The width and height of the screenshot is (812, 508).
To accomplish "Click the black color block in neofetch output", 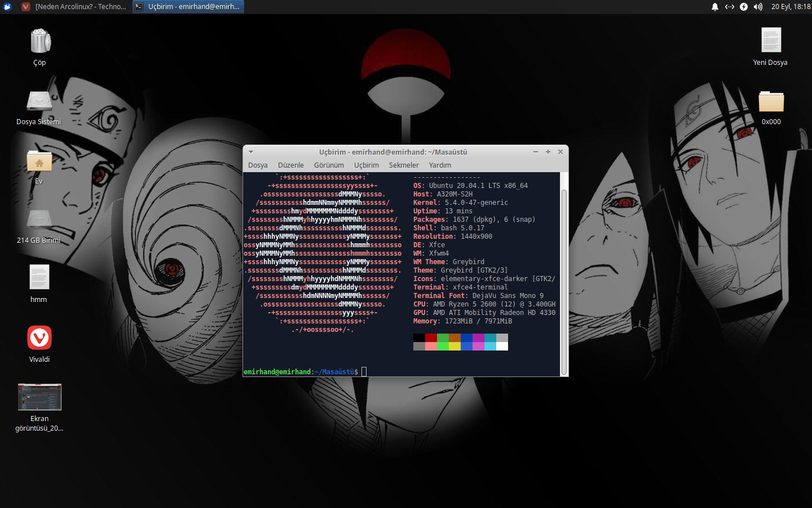I will coord(419,338).
